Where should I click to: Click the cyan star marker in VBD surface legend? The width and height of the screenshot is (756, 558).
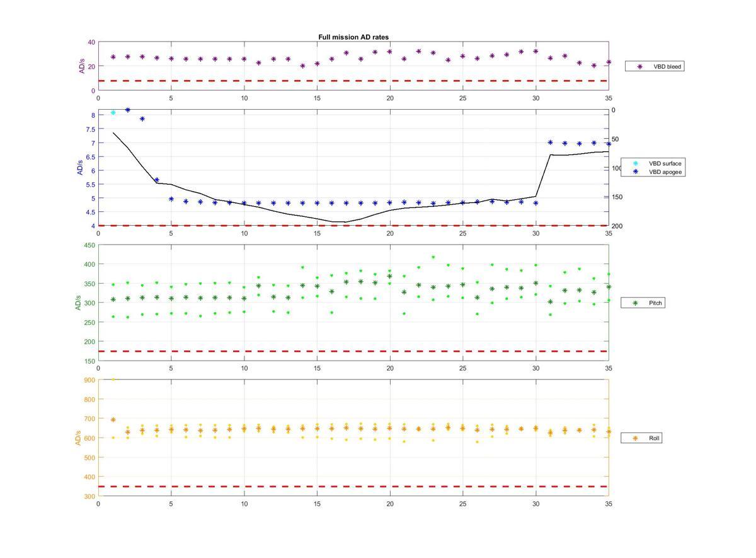[635, 163]
